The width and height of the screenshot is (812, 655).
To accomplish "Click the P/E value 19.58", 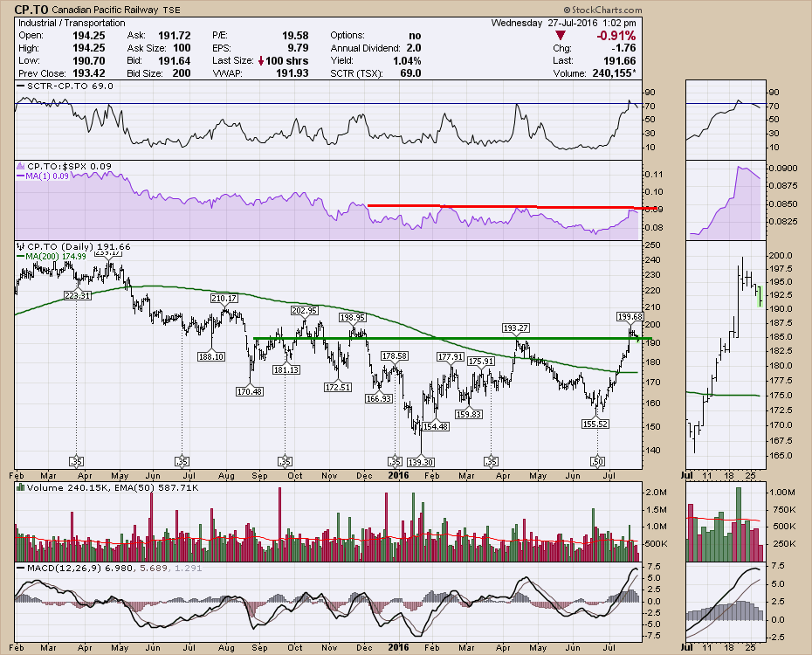I will coord(295,36).
